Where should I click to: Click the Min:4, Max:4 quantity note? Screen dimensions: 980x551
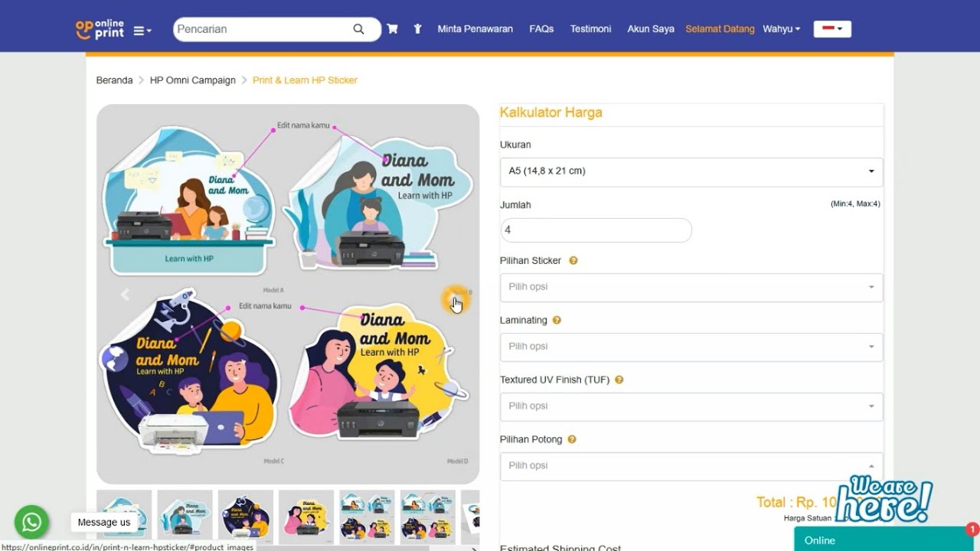(855, 204)
